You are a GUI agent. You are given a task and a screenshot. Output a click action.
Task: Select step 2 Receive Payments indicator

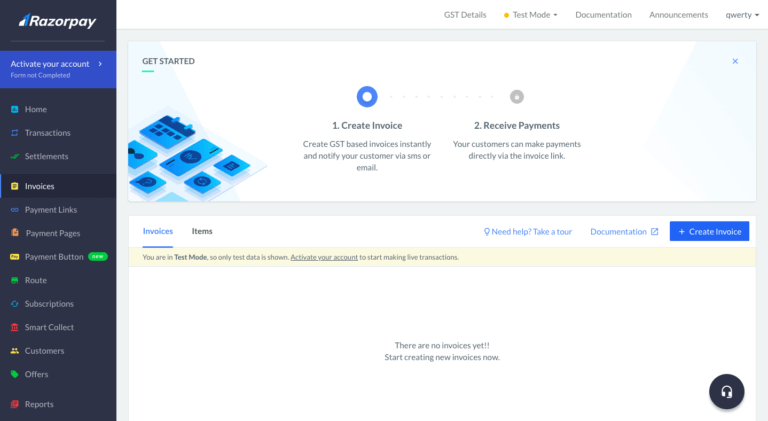tap(516, 97)
